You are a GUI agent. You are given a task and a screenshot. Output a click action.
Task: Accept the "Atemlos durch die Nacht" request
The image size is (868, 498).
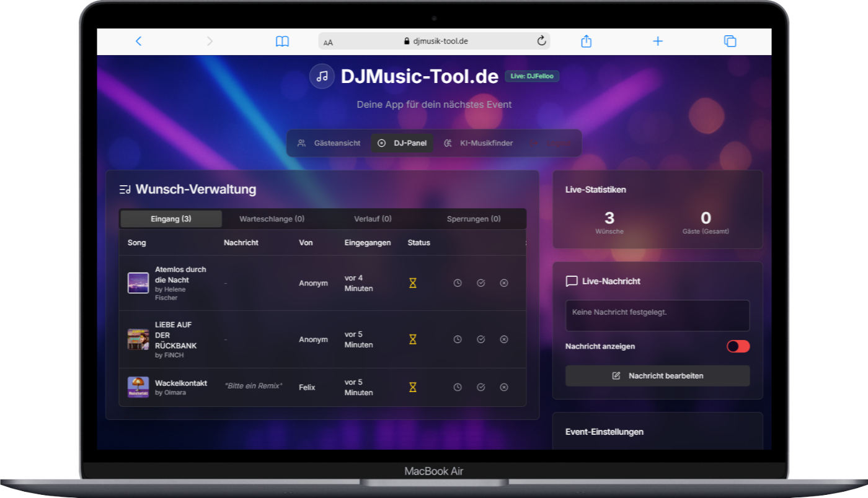(480, 283)
